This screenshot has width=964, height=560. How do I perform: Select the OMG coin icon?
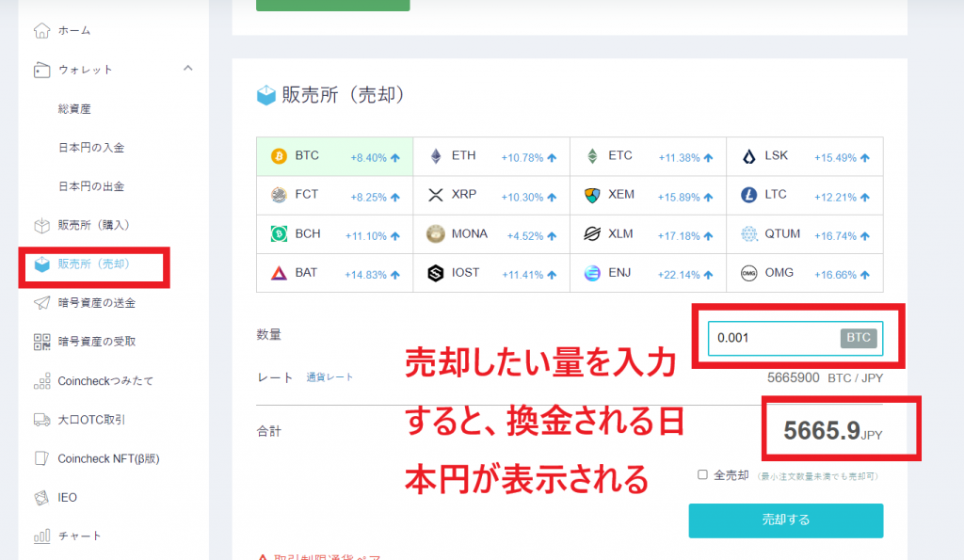748,273
